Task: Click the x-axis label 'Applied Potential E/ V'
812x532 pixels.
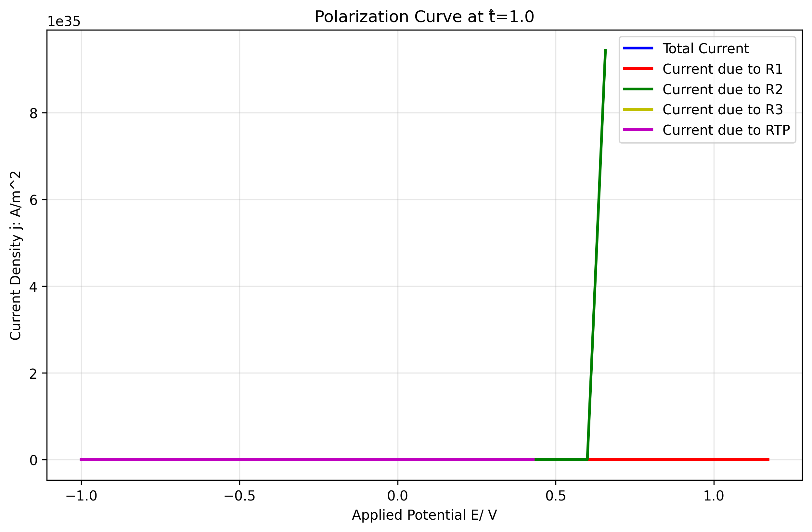Action: click(x=424, y=514)
